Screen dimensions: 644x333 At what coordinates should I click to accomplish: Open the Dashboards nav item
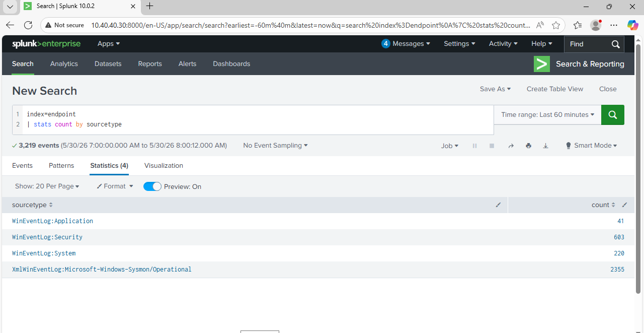tap(231, 64)
